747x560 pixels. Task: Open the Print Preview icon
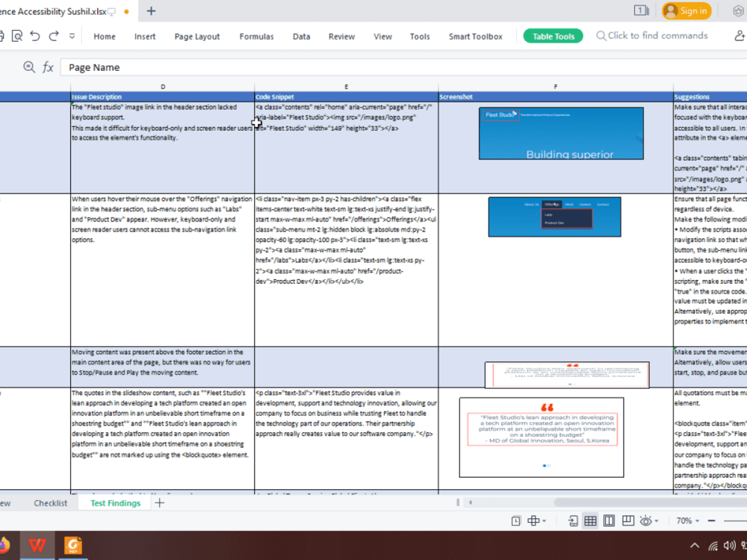coord(16,36)
